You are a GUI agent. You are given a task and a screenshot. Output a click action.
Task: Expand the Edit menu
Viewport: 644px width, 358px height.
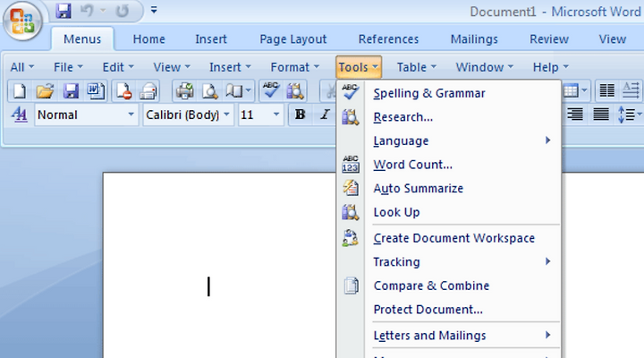118,67
